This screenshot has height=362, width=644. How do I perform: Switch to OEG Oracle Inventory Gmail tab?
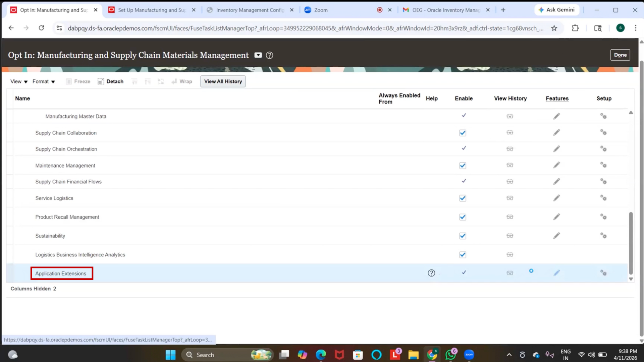[446, 10]
